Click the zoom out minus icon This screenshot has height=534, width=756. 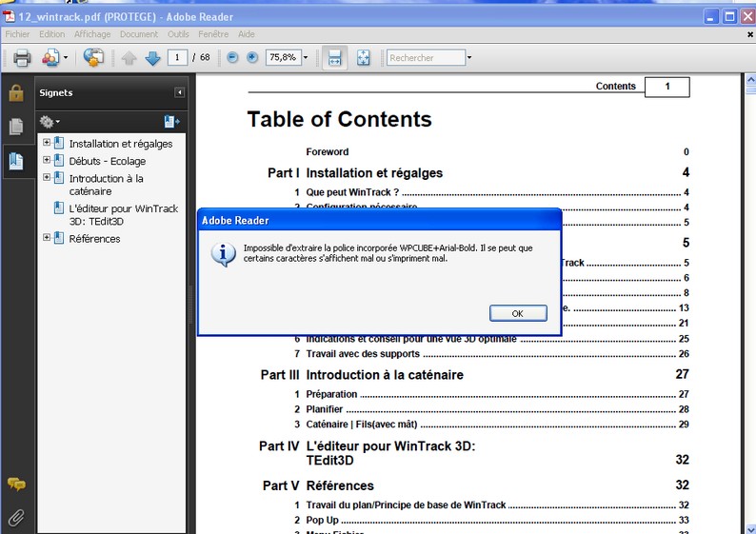point(232,58)
